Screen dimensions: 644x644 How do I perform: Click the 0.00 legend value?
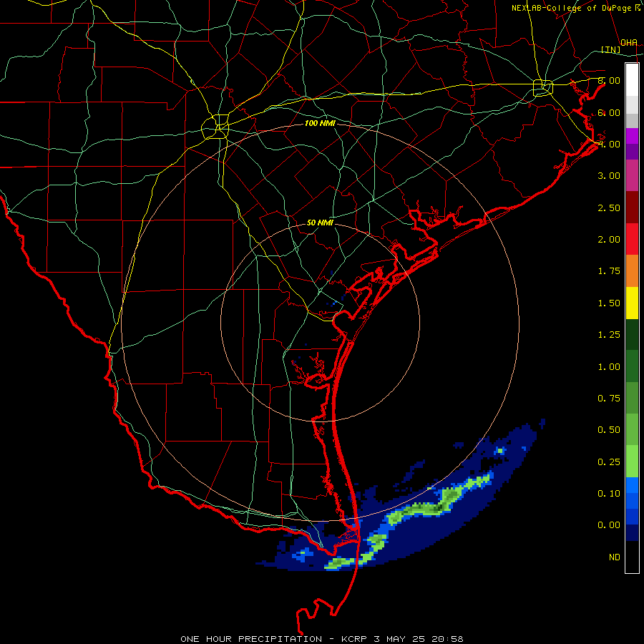pyautogui.click(x=609, y=525)
